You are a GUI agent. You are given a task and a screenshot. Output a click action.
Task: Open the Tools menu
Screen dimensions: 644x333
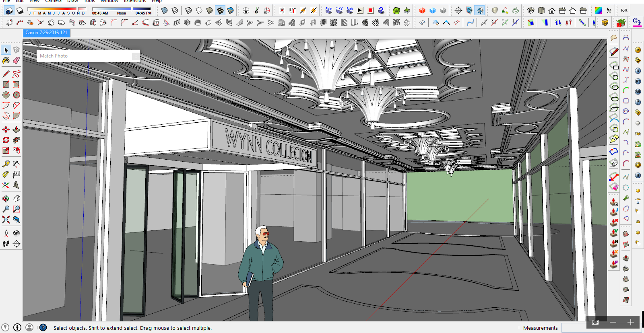tap(89, 1)
